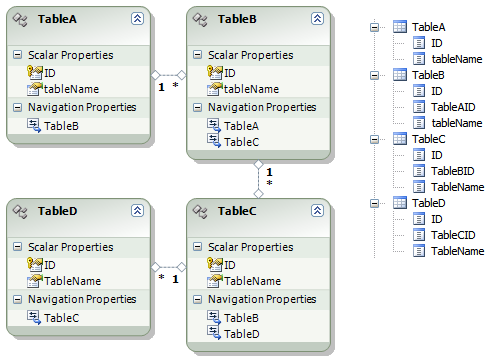Select TableC navigation property icon in TableB
This screenshot has height=362, width=491.
[214, 141]
